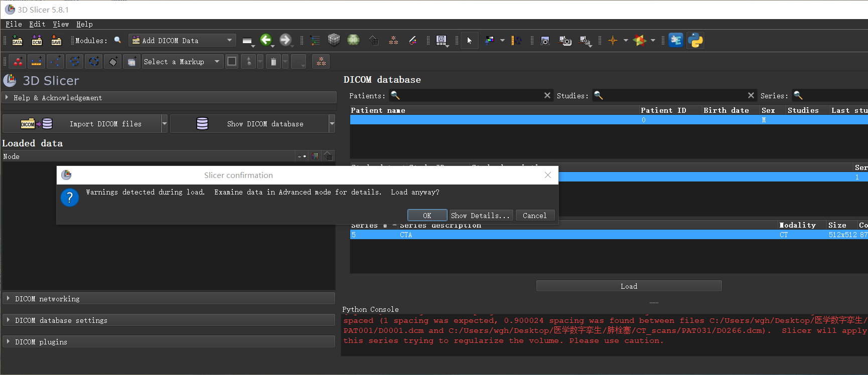Open the File menu
Screen dimensions: 868x375
[14, 24]
